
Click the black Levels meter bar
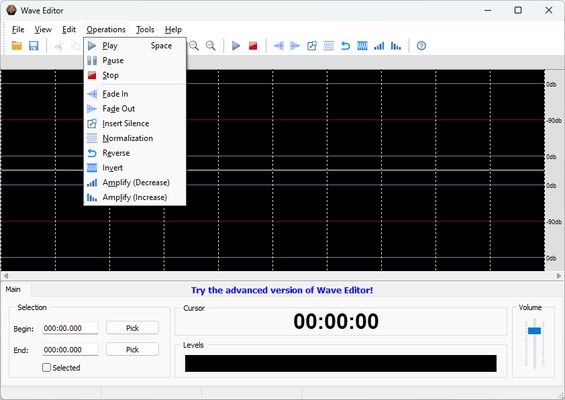click(x=341, y=363)
